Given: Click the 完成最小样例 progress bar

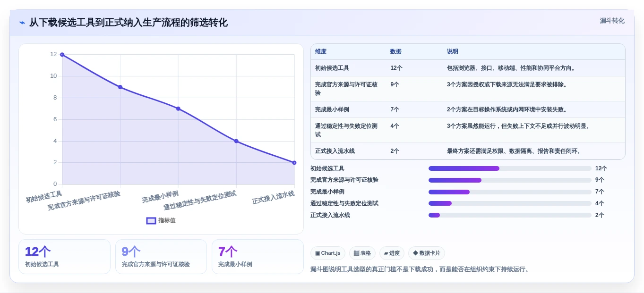Looking at the screenshot, I should 510,192.
